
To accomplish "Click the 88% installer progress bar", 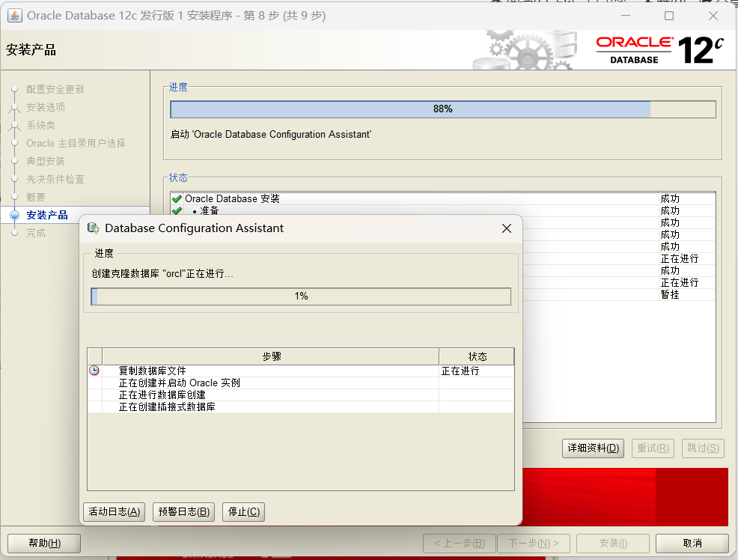I will 443,109.
